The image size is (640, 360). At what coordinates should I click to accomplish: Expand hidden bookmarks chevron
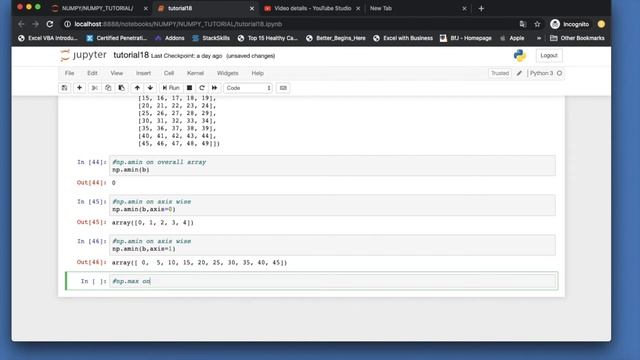[x=539, y=38]
